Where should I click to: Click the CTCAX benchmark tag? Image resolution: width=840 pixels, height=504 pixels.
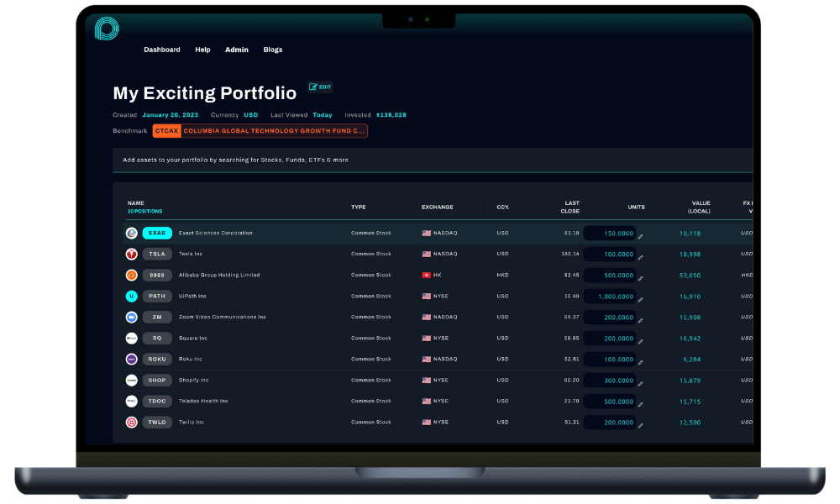(166, 131)
